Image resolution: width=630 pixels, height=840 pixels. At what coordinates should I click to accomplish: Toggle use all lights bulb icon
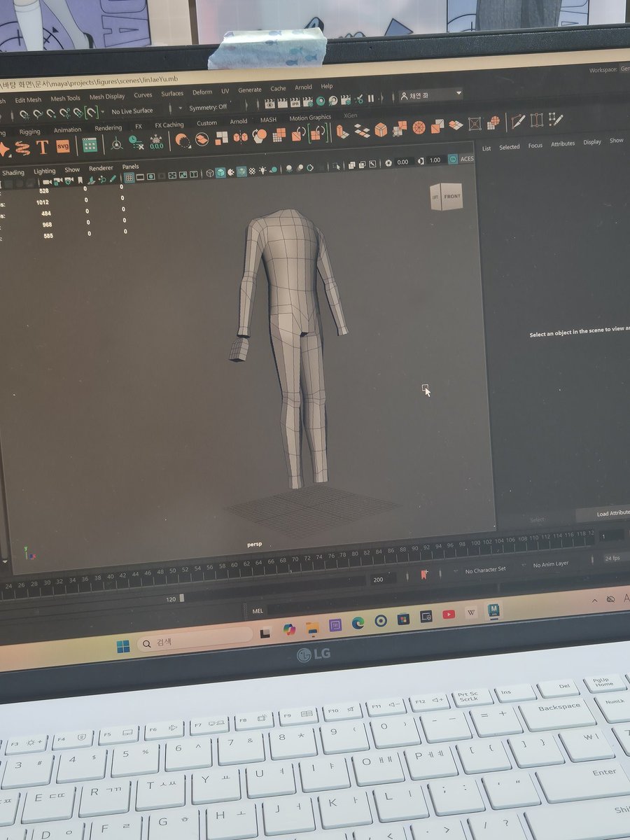pyautogui.click(x=263, y=170)
